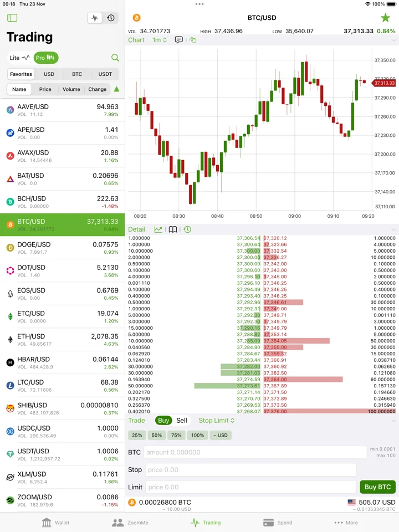Show the order book icon in Detail
Screen dimensions: 399x532
(173, 229)
